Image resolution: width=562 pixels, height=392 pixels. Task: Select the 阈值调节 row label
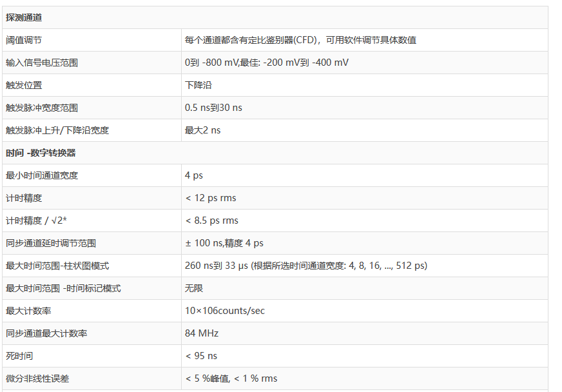pos(24,40)
